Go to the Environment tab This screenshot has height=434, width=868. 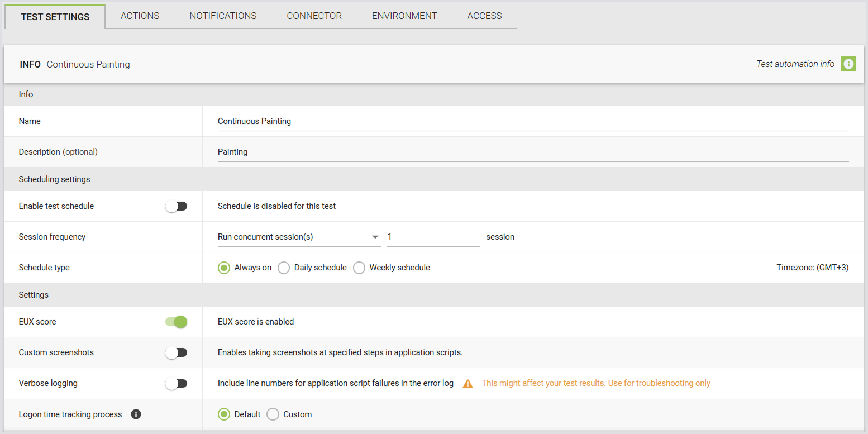404,16
